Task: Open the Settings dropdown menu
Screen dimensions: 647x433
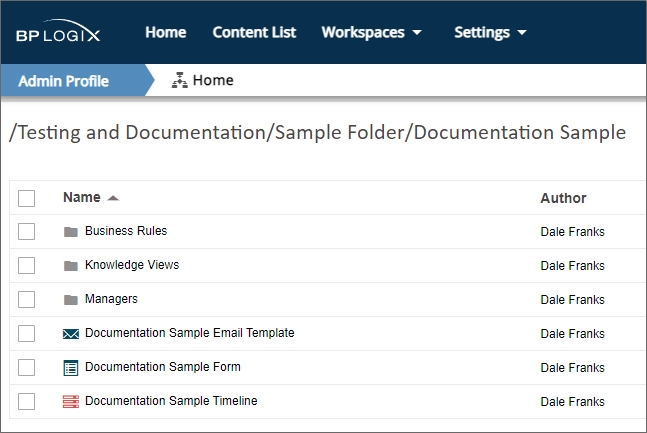Action: (x=490, y=33)
